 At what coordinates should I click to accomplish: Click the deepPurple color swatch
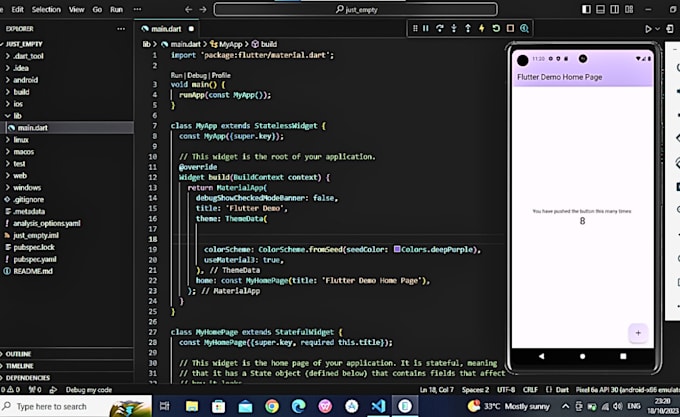point(398,248)
